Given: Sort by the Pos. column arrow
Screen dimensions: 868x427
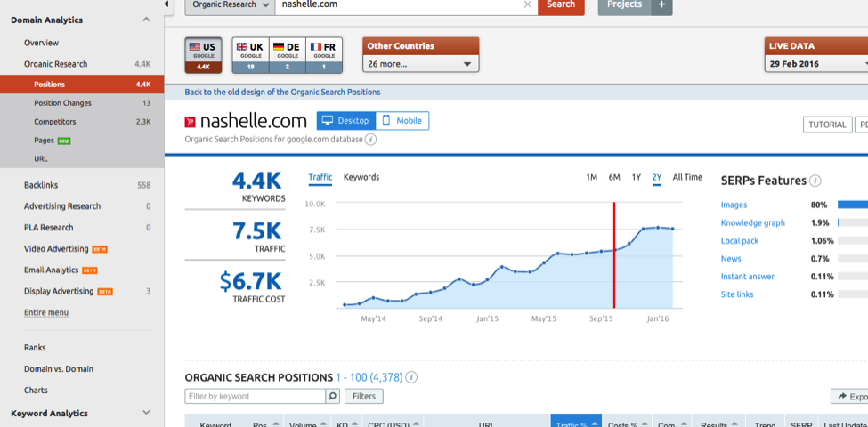Looking at the screenshot, I should point(275,423).
